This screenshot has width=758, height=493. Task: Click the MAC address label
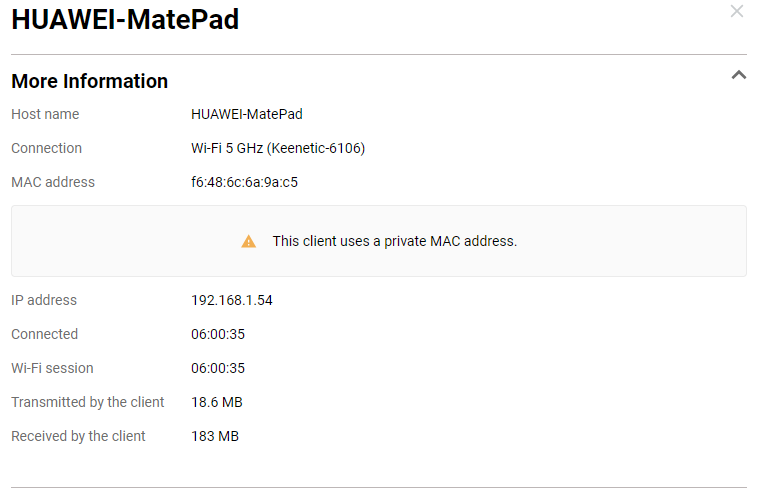click(53, 182)
